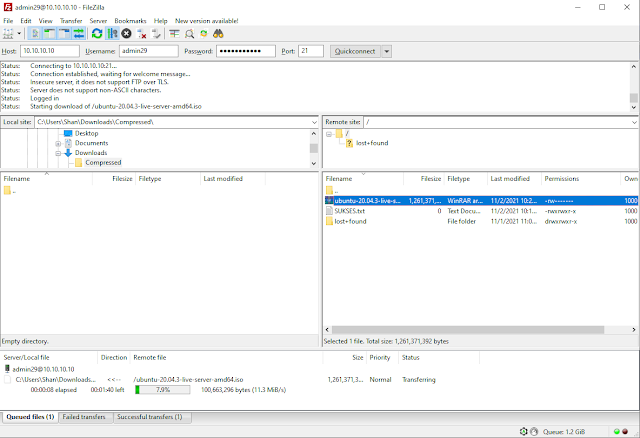Click the Quickconnect button

[355, 51]
